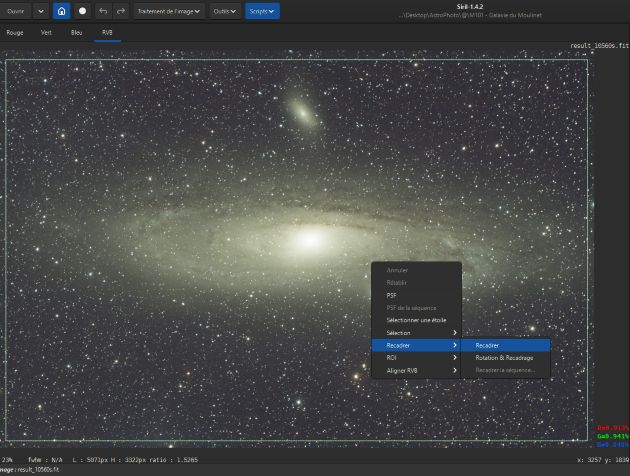
Task: Choose PSF in the context menu
Action: coord(392,295)
